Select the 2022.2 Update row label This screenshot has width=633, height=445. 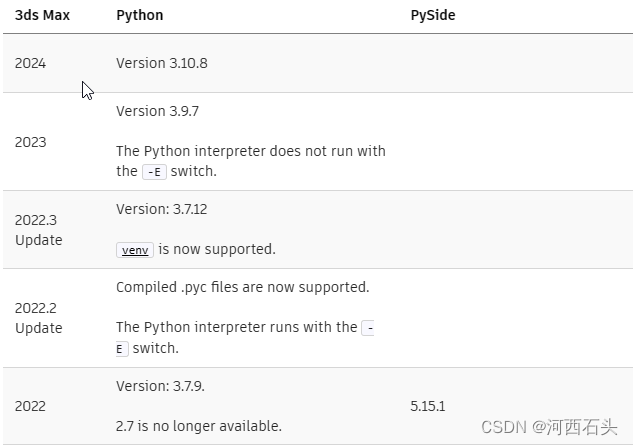(x=38, y=318)
